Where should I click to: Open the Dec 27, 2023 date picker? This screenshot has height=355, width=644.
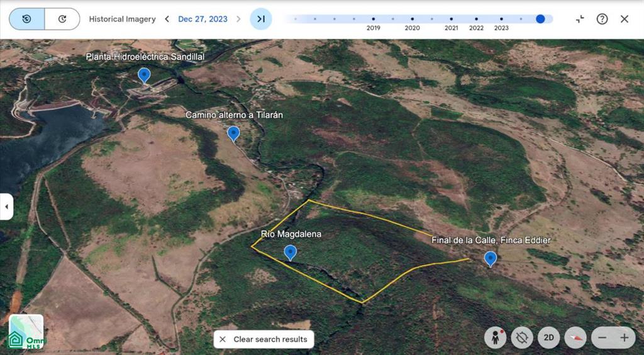click(x=203, y=19)
